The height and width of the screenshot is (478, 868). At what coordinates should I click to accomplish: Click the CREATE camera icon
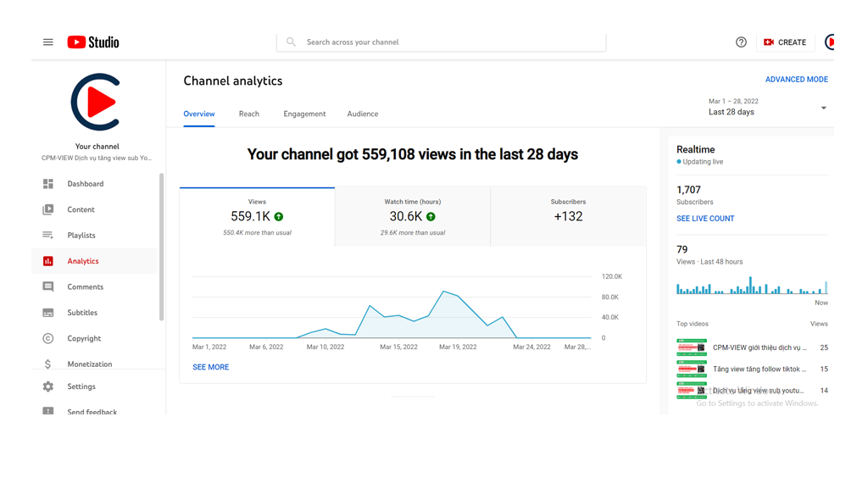[768, 42]
